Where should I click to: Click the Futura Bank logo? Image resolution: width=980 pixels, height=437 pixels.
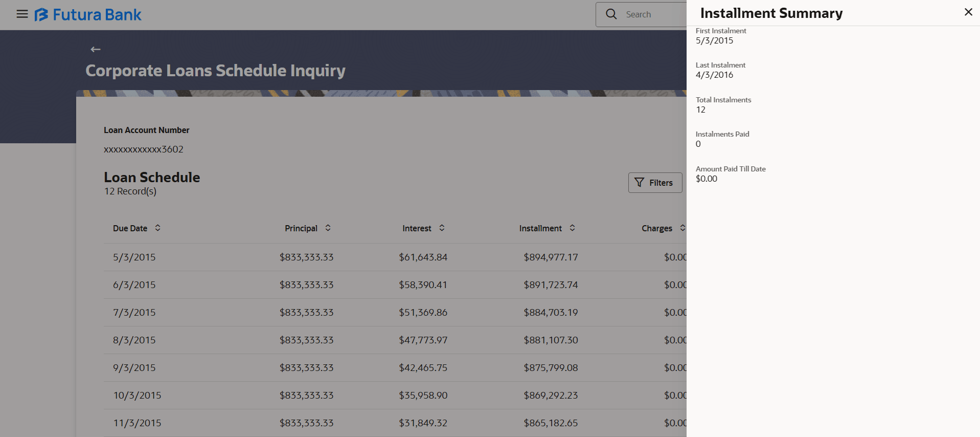88,15
